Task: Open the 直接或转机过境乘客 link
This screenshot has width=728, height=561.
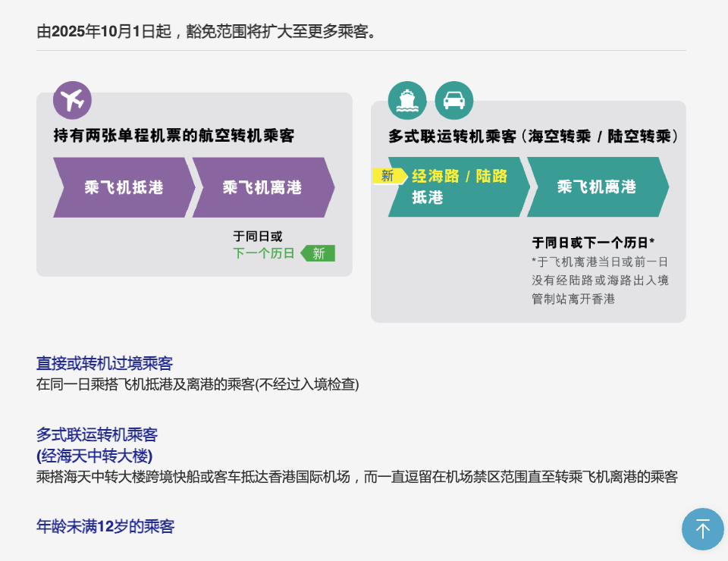Action: [104, 363]
